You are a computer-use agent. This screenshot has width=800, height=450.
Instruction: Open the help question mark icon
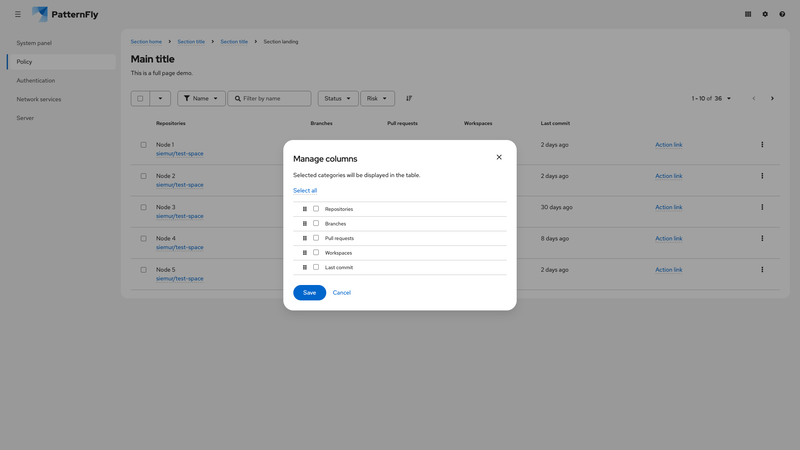[782, 14]
